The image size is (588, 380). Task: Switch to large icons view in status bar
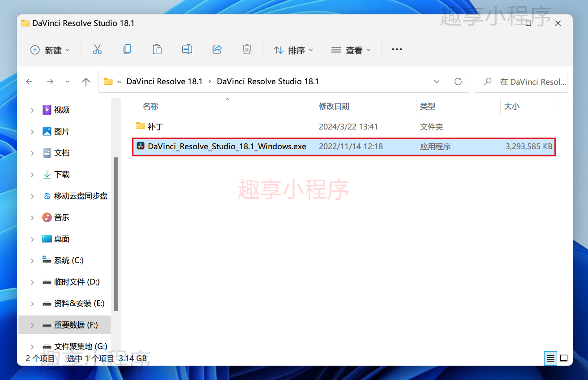pos(564,358)
